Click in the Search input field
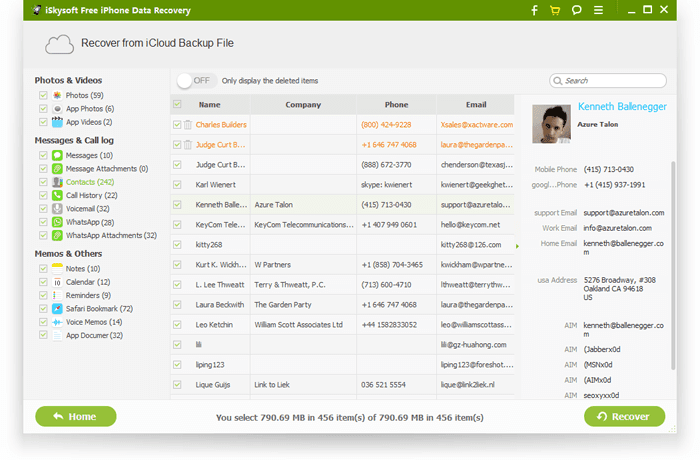 point(608,81)
